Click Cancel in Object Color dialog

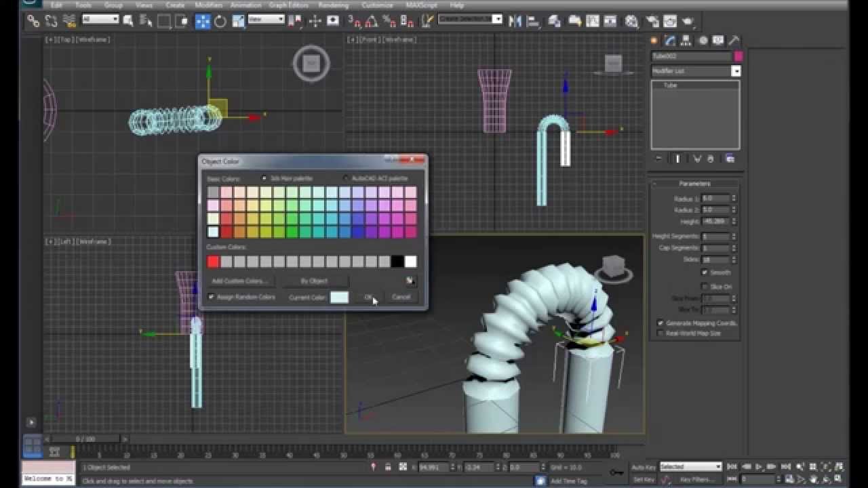click(401, 297)
